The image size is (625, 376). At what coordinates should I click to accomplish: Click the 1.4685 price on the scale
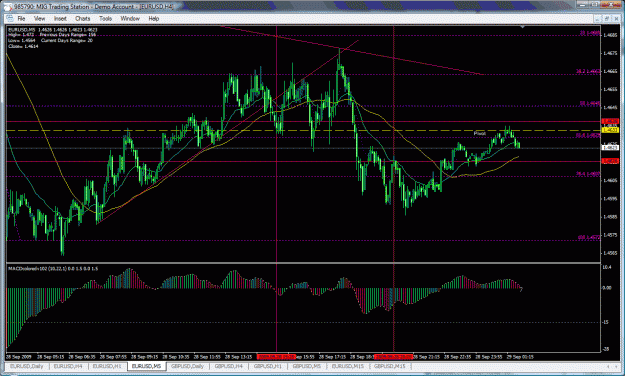point(611,35)
